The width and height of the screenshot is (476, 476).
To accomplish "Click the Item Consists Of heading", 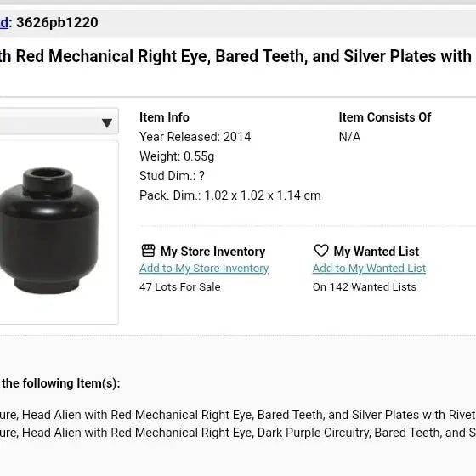I will coord(385,117).
